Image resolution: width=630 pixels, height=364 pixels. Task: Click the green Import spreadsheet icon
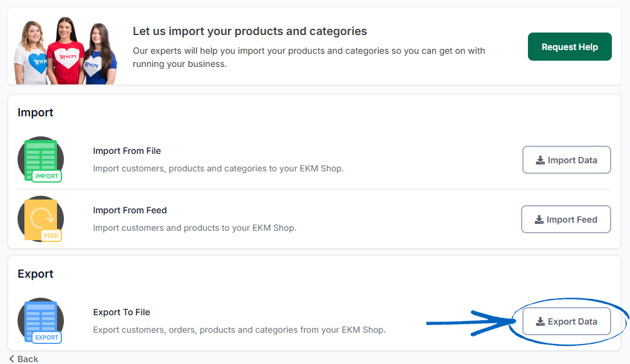click(x=41, y=159)
